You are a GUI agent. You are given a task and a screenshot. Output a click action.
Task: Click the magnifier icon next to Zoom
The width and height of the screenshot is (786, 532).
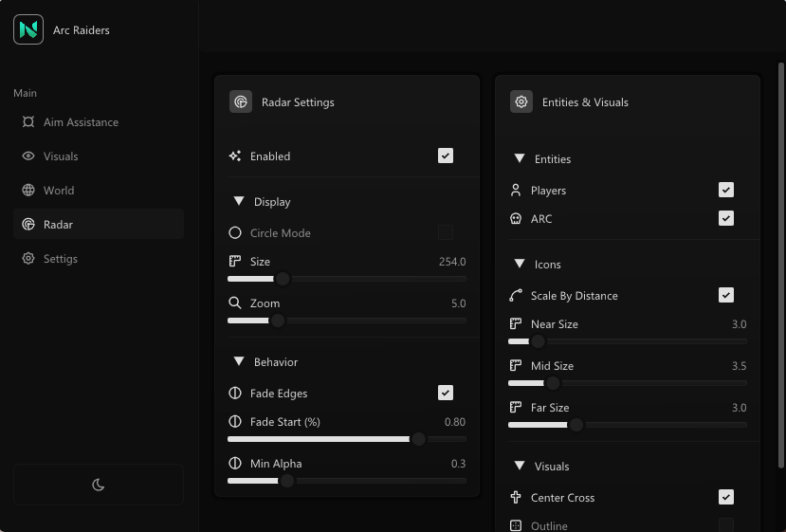234,303
